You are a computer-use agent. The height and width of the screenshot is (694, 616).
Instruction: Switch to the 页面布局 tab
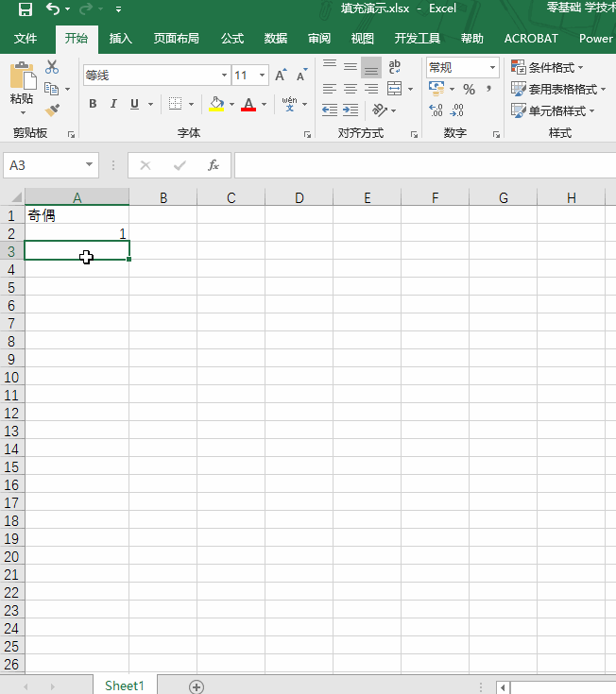[x=176, y=39]
